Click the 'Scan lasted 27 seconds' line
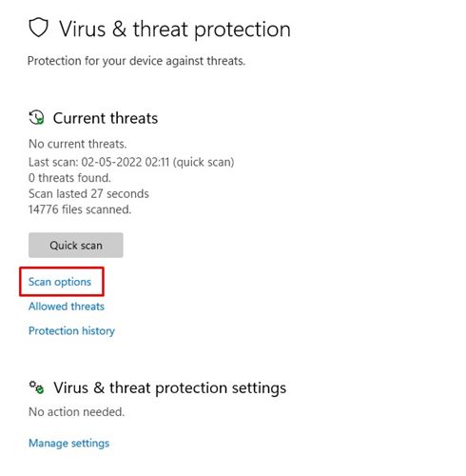The width and height of the screenshot is (466, 476). pyautogui.click(x=88, y=193)
